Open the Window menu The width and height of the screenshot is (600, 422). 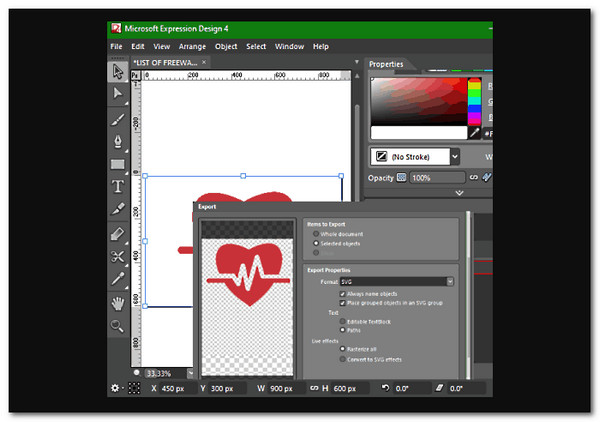[289, 46]
